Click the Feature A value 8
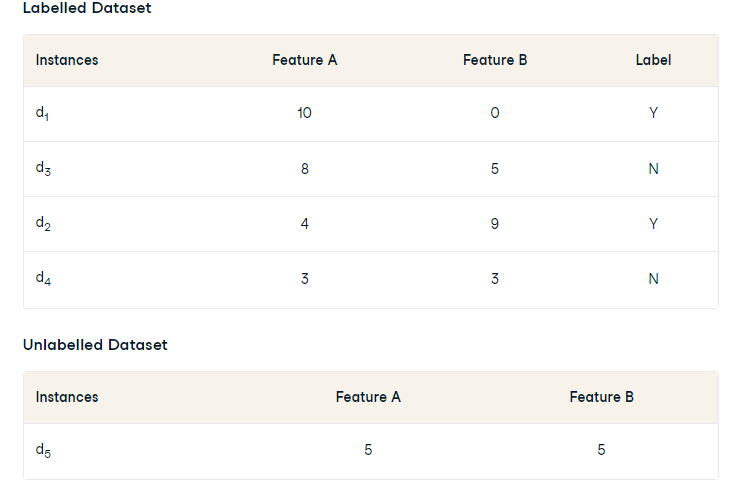752x490 pixels. tap(304, 169)
